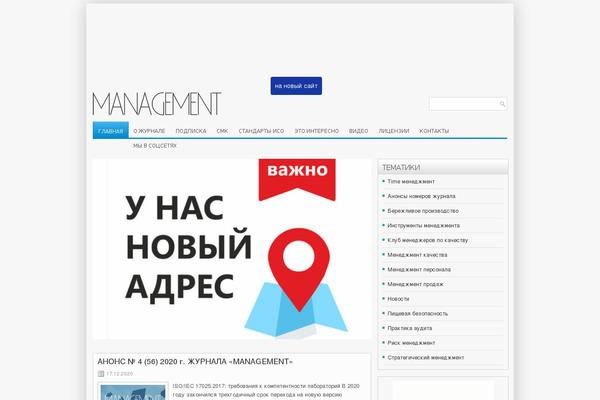Open the Стратегический менеджмент topic
Viewport: 600px width, 400px height.
pyautogui.click(x=426, y=358)
